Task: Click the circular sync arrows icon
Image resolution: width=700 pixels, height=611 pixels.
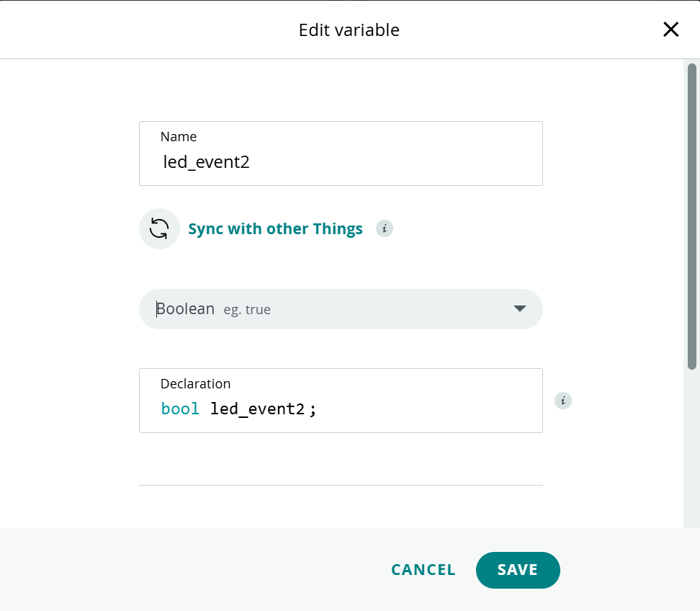Action: (159, 229)
